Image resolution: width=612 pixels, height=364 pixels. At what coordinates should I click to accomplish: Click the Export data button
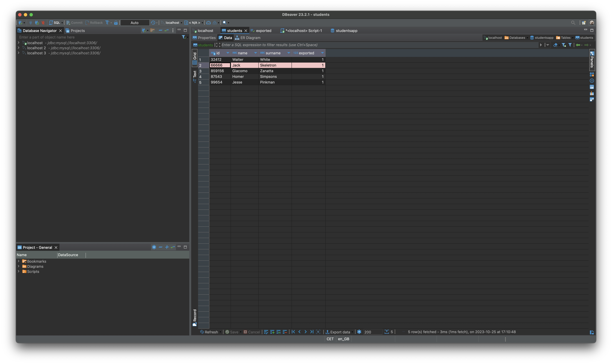[338, 332]
